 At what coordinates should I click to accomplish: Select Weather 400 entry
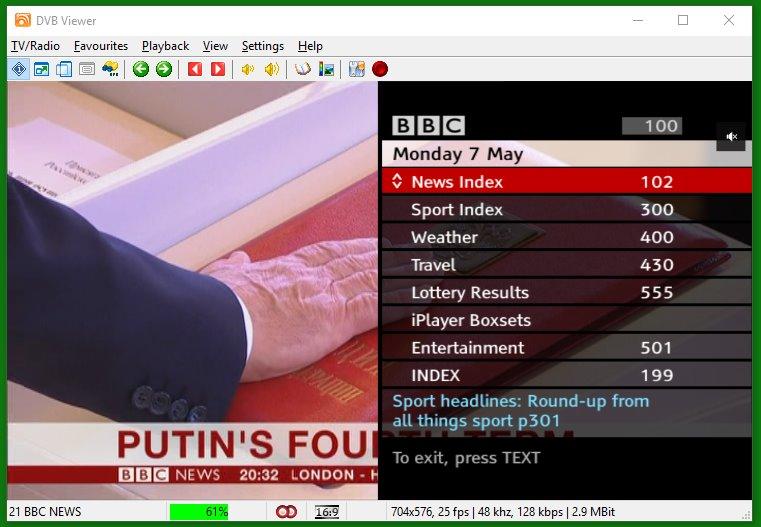567,237
